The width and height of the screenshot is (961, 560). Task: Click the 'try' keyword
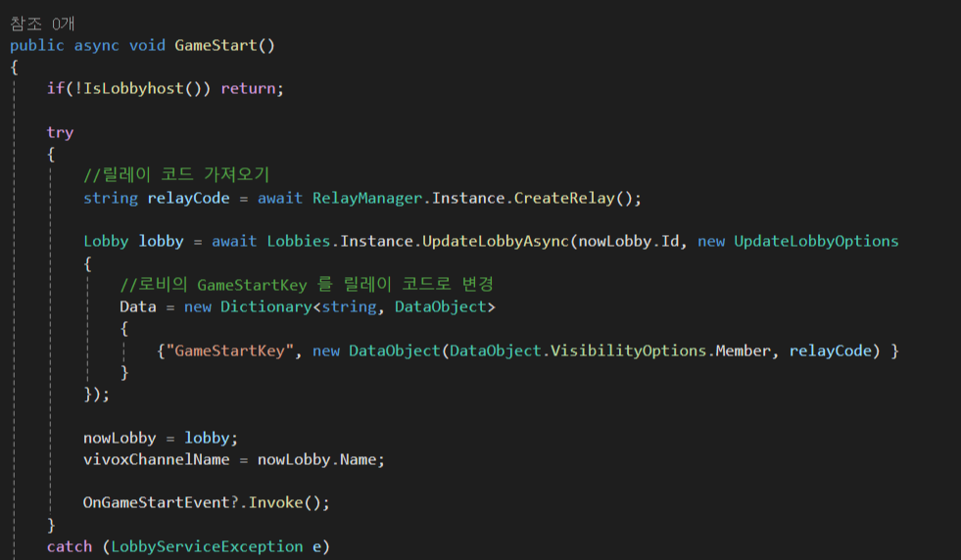pyautogui.click(x=60, y=132)
